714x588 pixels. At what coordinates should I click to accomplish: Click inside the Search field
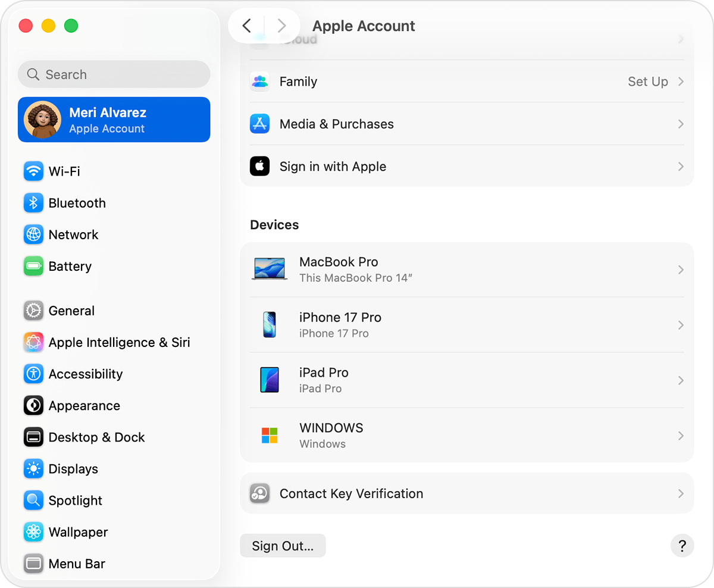click(114, 74)
